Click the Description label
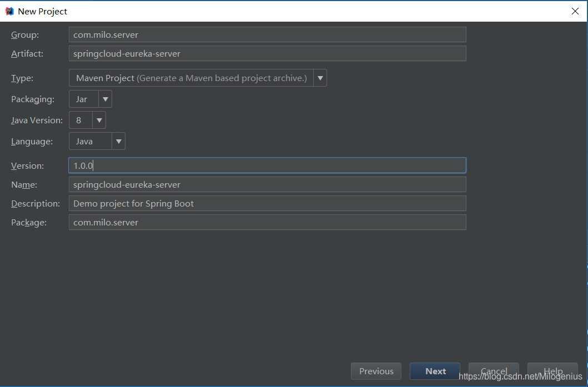 pyautogui.click(x=36, y=204)
